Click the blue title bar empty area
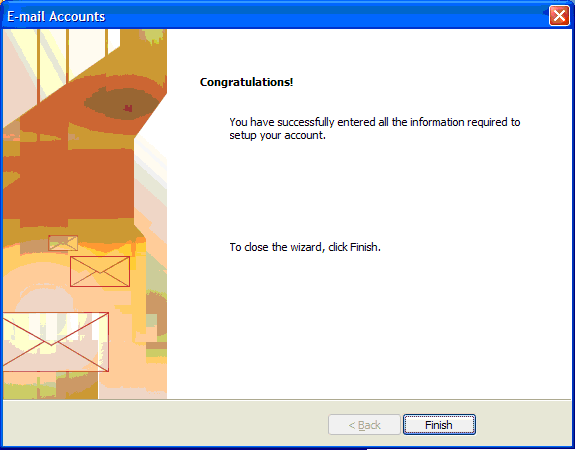Image resolution: width=575 pixels, height=450 pixels. click(323, 17)
